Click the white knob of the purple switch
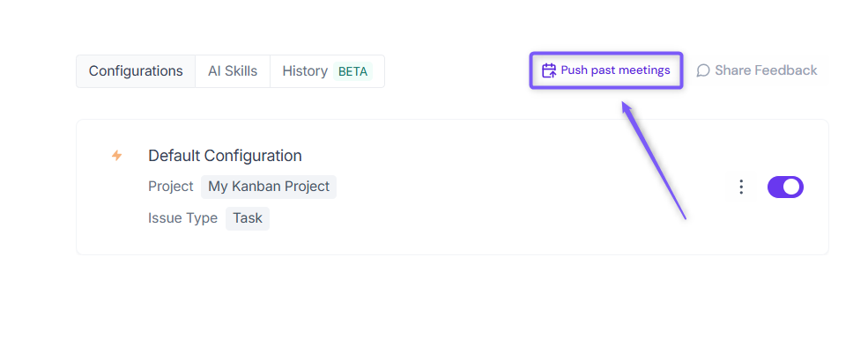Image resolution: width=868 pixels, height=338 pixels. tap(792, 187)
